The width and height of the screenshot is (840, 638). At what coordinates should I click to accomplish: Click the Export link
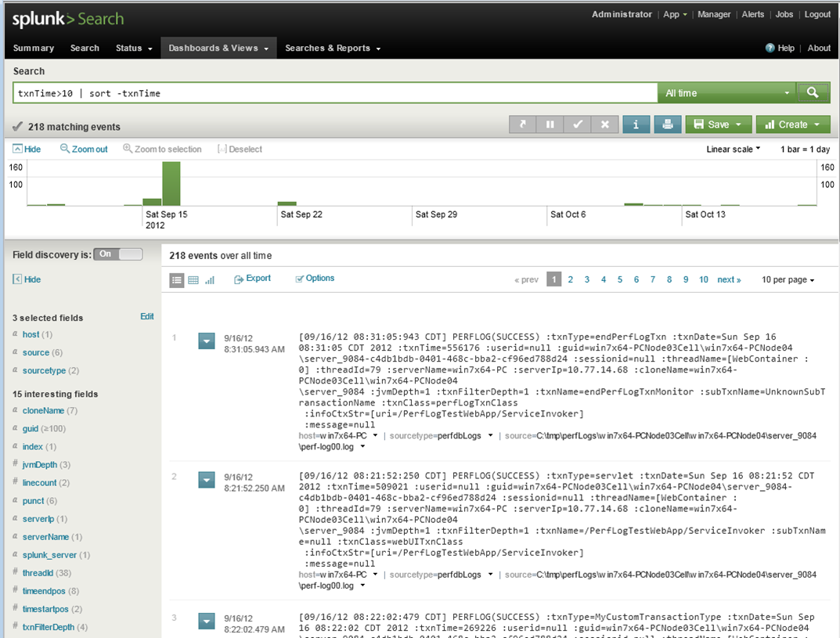(252, 279)
